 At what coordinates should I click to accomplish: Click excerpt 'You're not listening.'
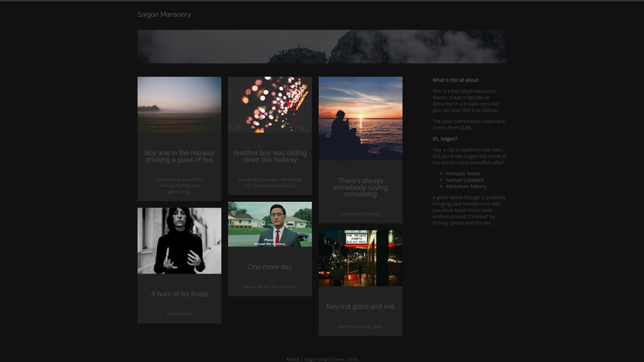click(361, 214)
